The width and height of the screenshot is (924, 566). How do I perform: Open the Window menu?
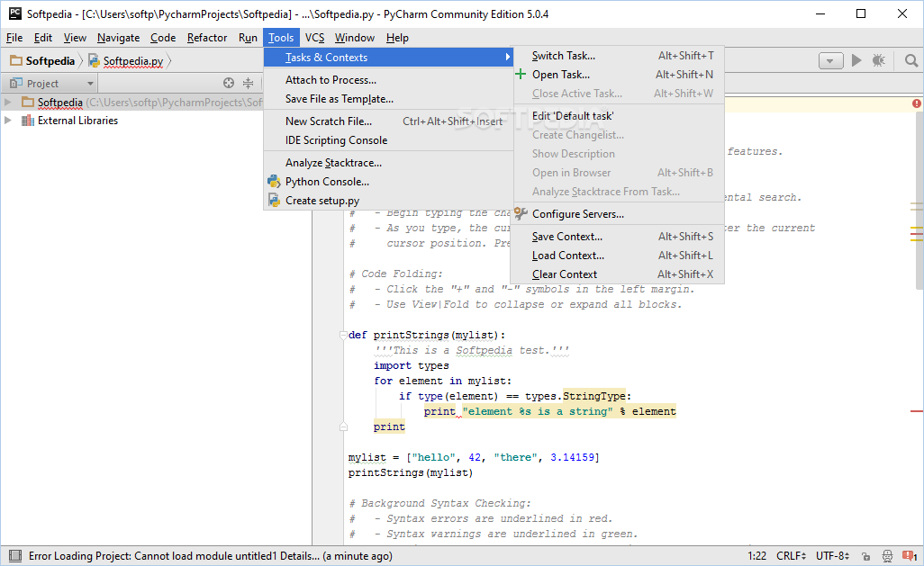coord(354,38)
